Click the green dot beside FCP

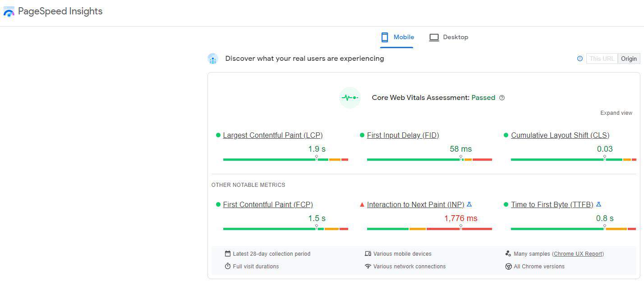click(218, 204)
